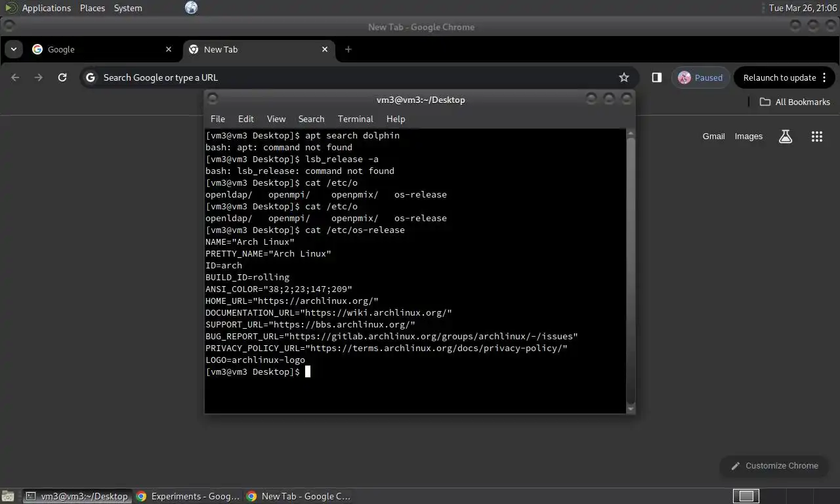Click the terminal scrollbar down arrow

pyautogui.click(x=631, y=409)
